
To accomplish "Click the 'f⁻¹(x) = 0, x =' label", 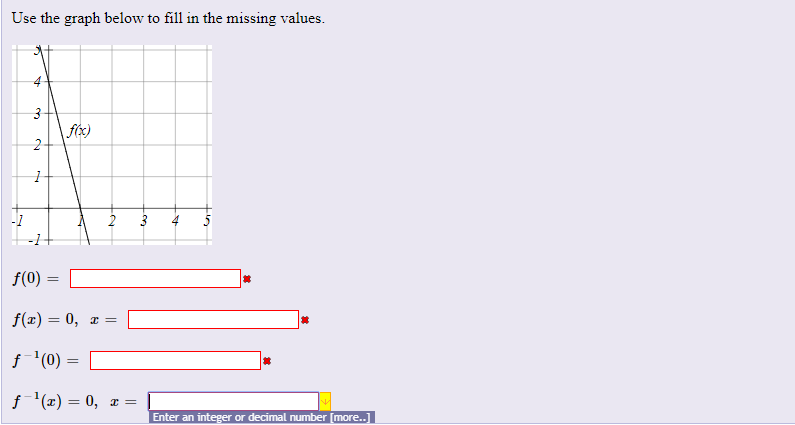I will (75, 402).
